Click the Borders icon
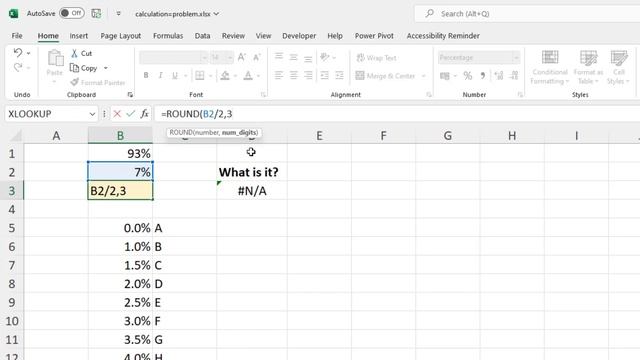 click(x=200, y=76)
